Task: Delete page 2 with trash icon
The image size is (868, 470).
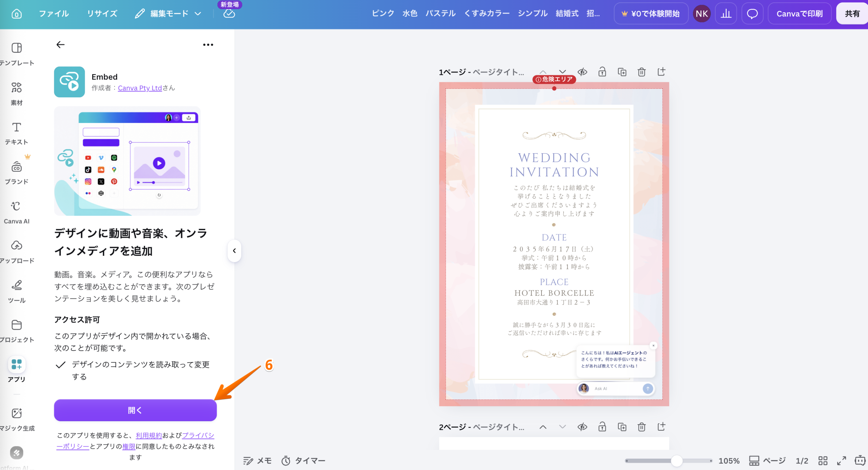Action: pyautogui.click(x=642, y=427)
